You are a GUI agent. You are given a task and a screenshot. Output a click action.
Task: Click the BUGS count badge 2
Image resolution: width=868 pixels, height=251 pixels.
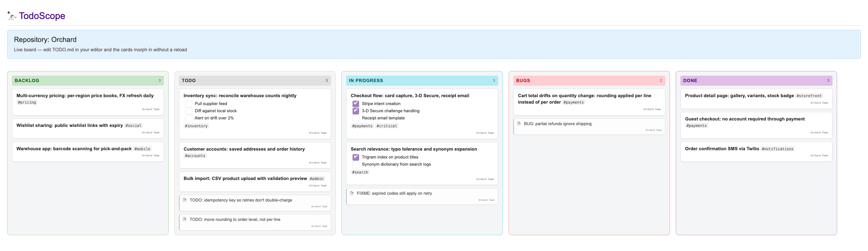pos(661,81)
